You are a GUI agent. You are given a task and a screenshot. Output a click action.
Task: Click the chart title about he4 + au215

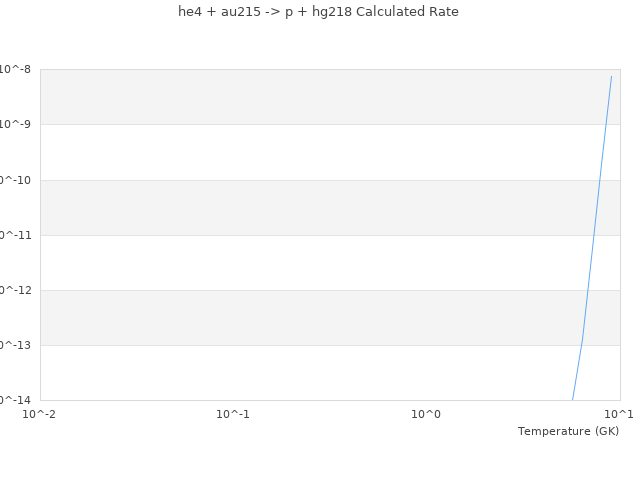pyautogui.click(x=318, y=12)
